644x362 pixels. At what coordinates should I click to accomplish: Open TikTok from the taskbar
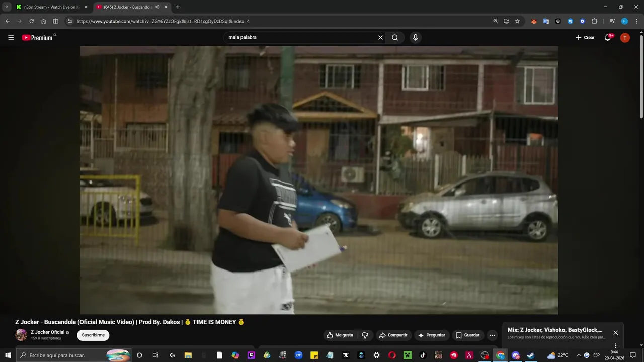423,355
